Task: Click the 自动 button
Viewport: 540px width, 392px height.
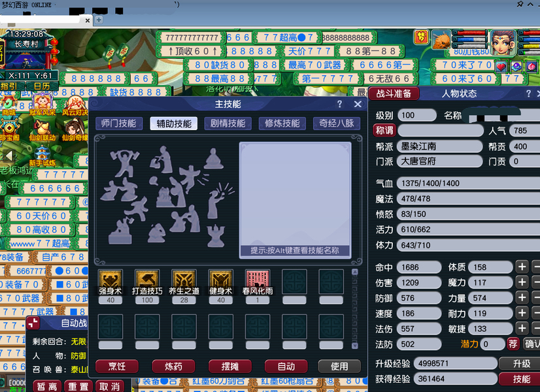Action: pos(286,366)
